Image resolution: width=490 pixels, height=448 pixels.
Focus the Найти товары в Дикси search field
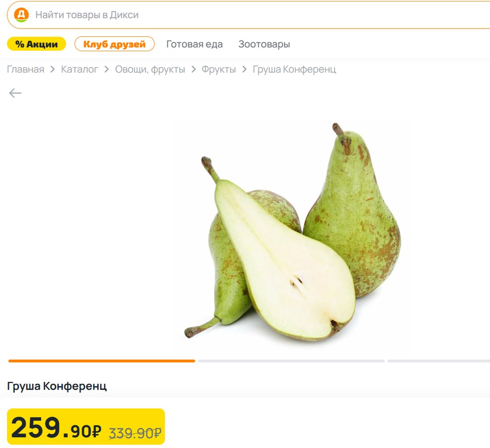248,15
